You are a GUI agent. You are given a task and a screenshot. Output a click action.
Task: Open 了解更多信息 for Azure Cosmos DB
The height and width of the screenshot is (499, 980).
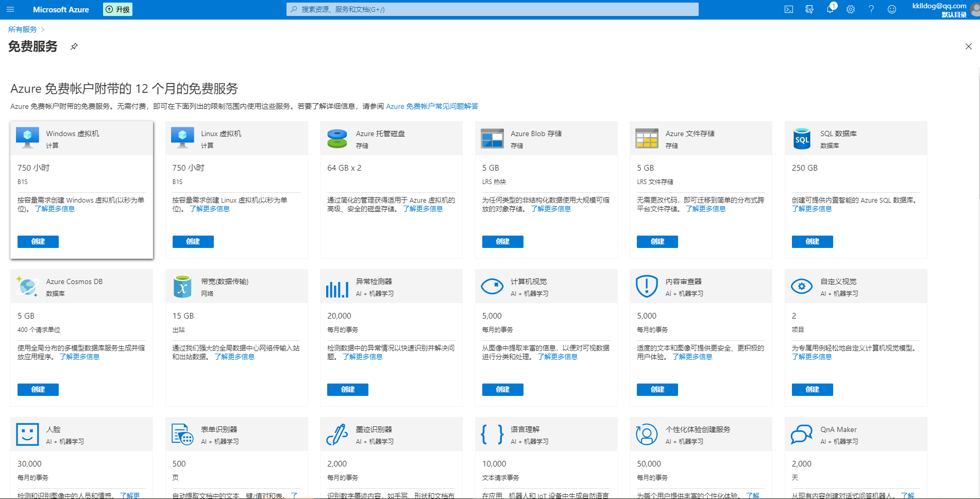click(x=79, y=357)
